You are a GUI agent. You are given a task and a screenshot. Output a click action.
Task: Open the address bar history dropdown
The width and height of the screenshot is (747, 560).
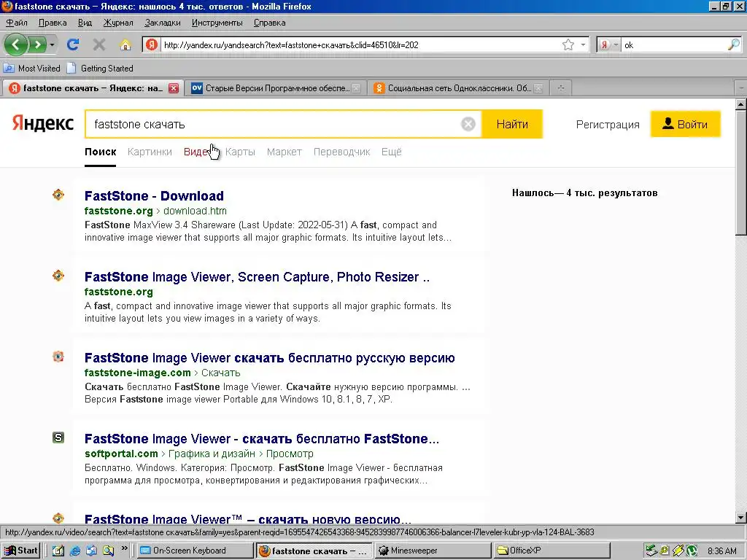(x=583, y=44)
